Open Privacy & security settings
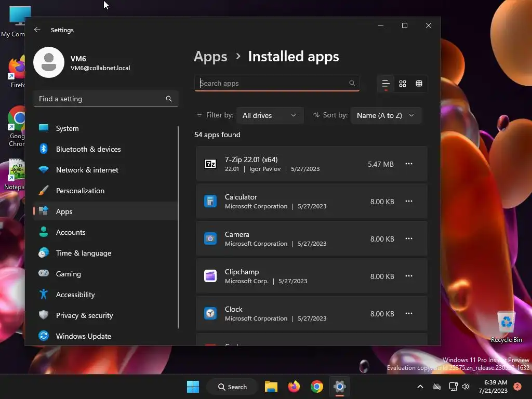532x399 pixels. [x=105, y=315]
